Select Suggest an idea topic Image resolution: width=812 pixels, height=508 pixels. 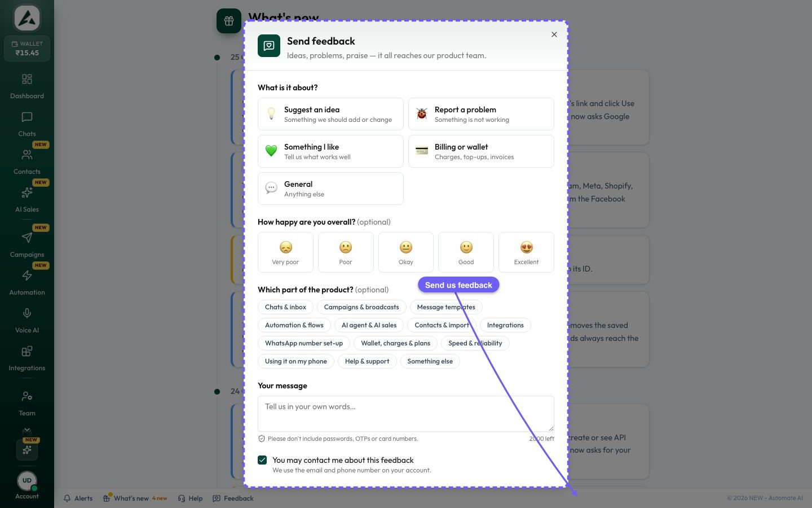(330, 114)
